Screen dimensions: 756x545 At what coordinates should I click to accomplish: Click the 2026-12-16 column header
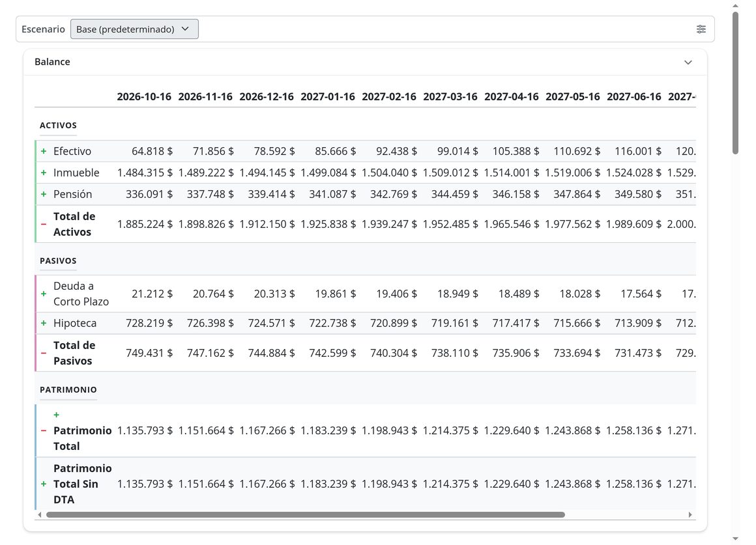[267, 97]
